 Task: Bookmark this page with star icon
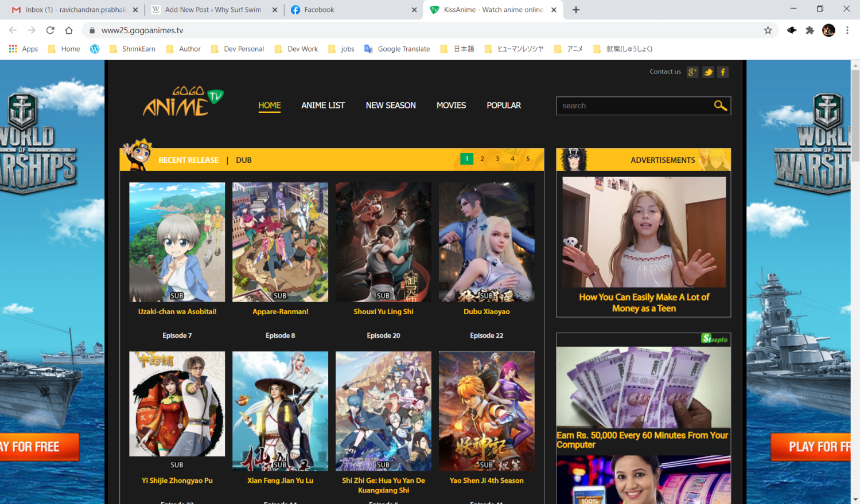click(768, 30)
